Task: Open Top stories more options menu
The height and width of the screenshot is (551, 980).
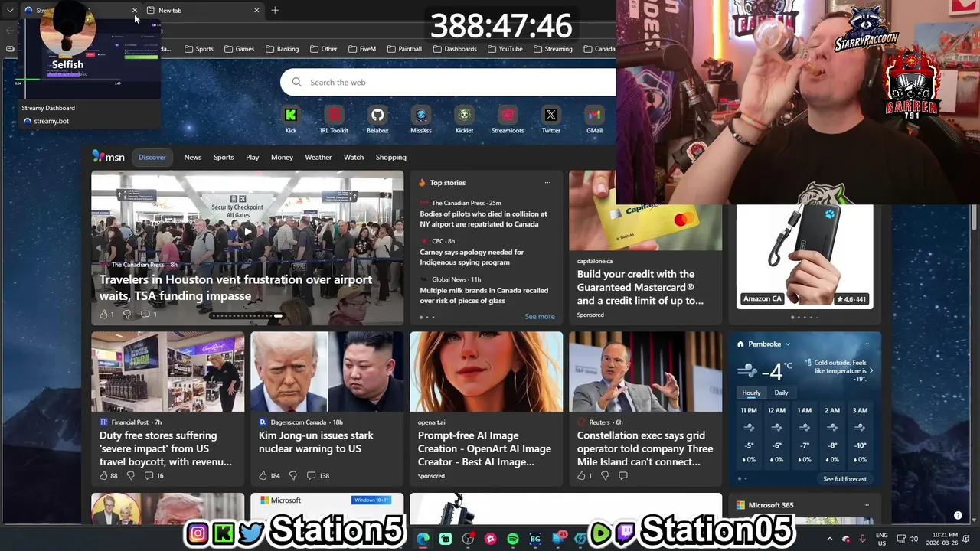Action: tap(547, 183)
